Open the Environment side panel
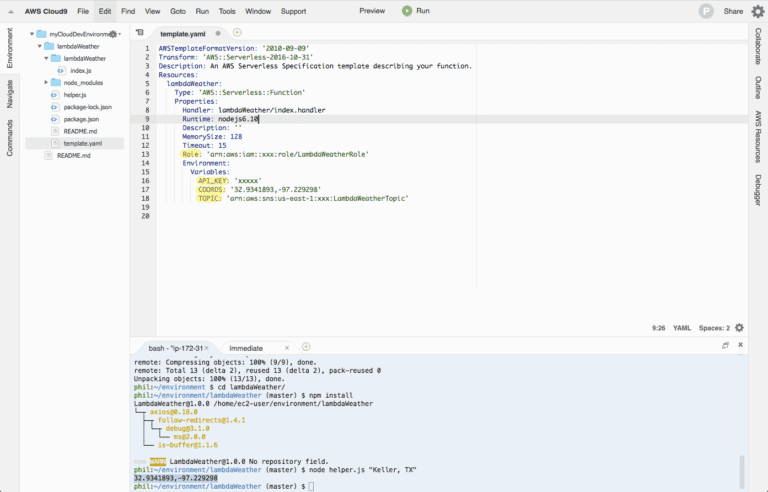This screenshot has width=768, height=492. [x=10, y=48]
